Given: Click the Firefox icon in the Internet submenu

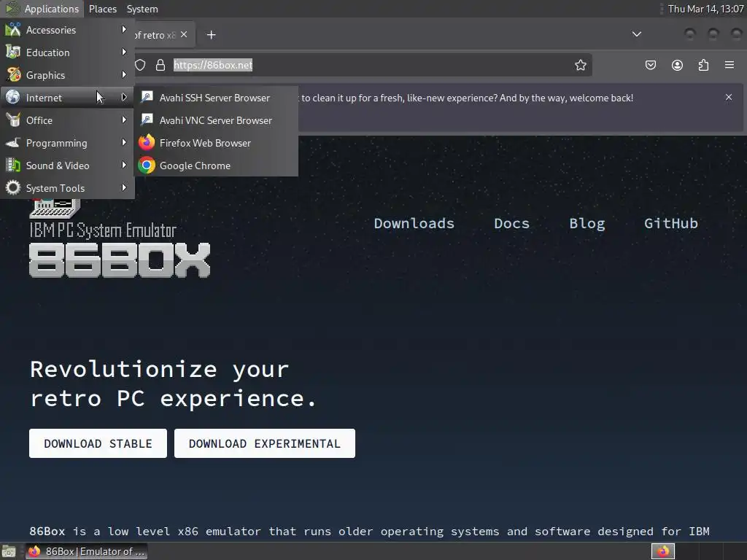Looking at the screenshot, I should 147,142.
